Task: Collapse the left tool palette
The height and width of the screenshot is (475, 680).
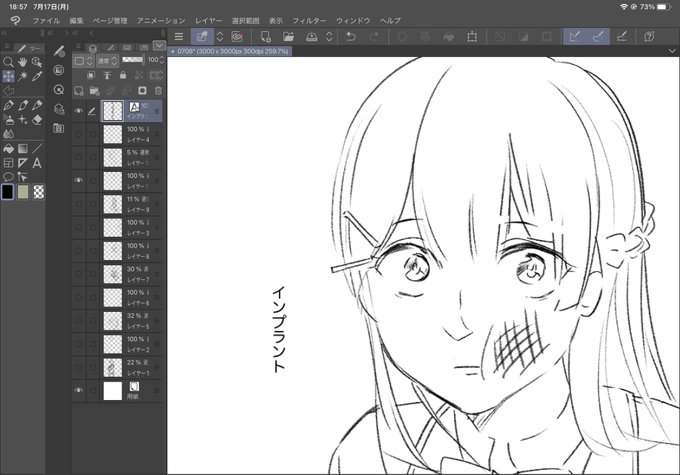Action: point(4,33)
